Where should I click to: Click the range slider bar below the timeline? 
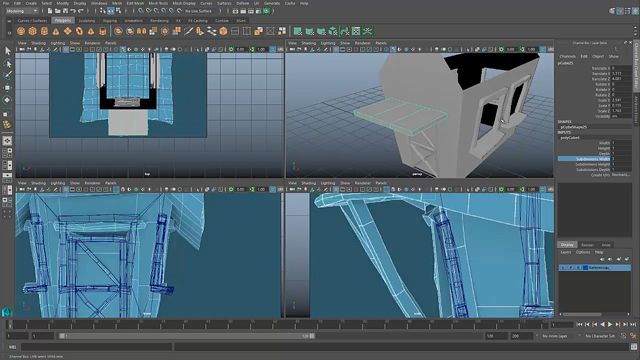187,336
